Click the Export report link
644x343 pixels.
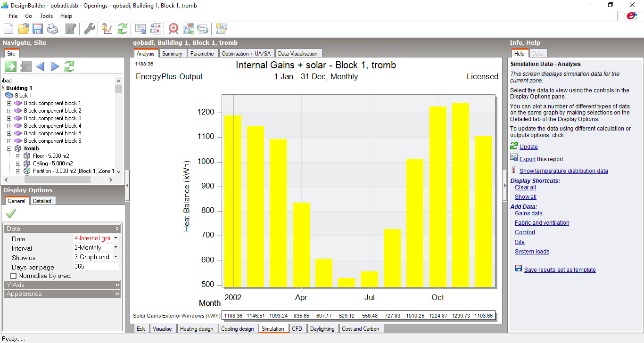528,159
